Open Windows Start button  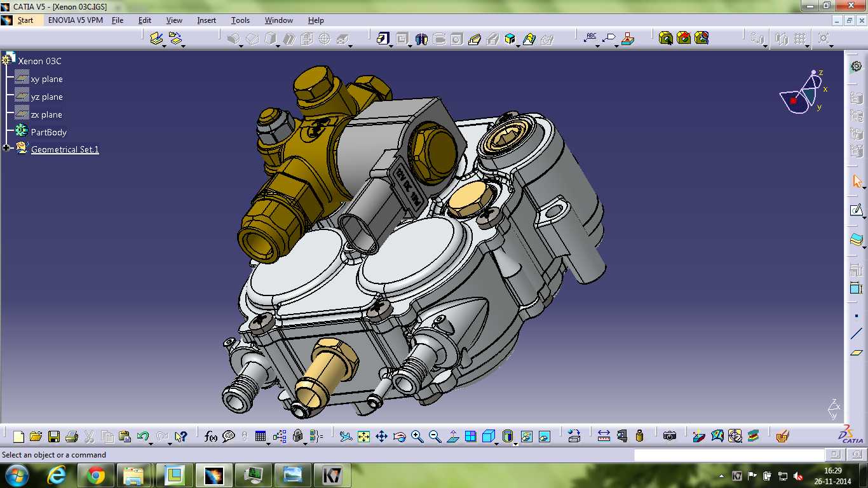click(16, 475)
